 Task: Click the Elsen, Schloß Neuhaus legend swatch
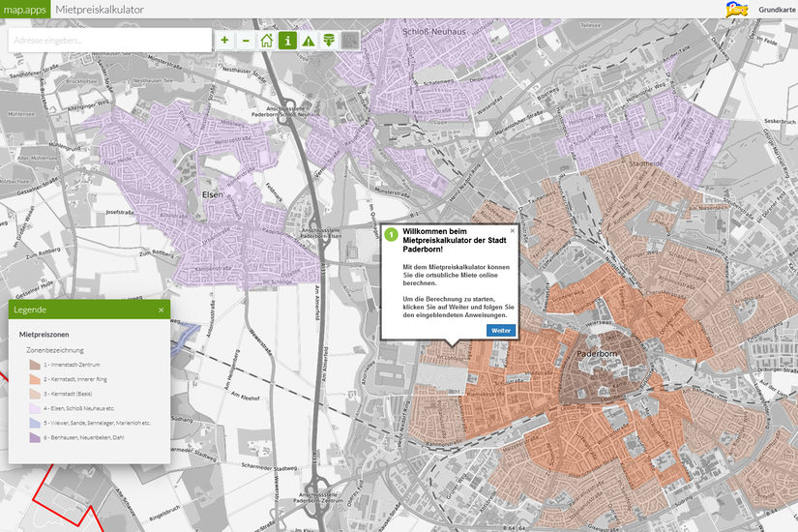(35, 408)
